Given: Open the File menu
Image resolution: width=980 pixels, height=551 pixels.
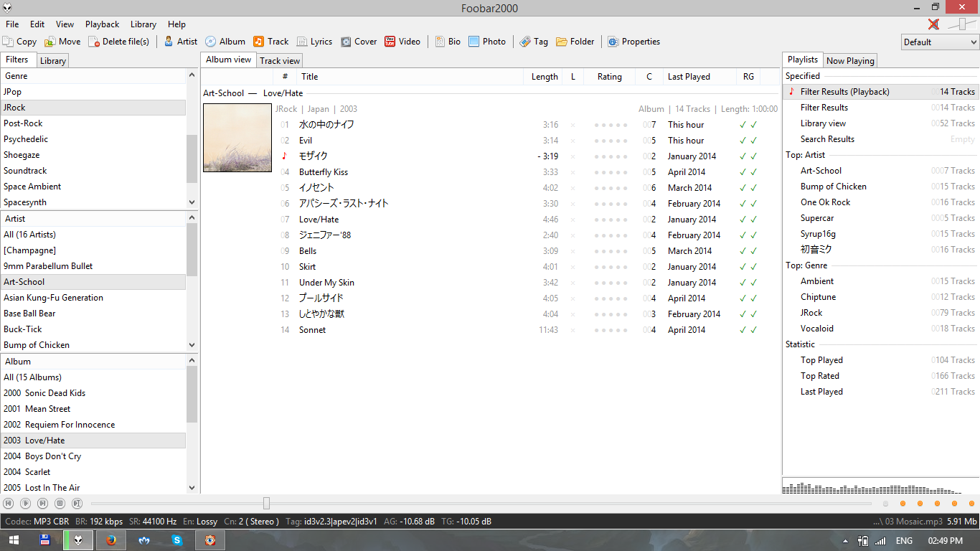Looking at the screenshot, I should [x=12, y=24].
